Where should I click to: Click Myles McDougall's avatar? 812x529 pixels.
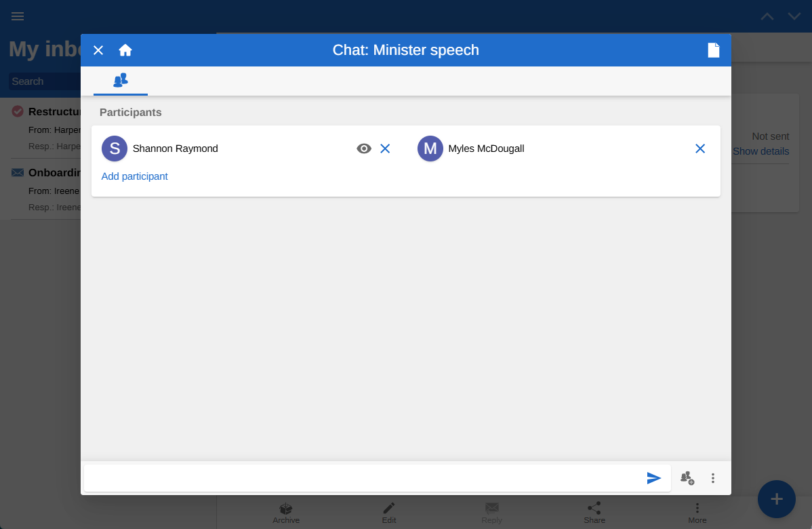coord(430,149)
